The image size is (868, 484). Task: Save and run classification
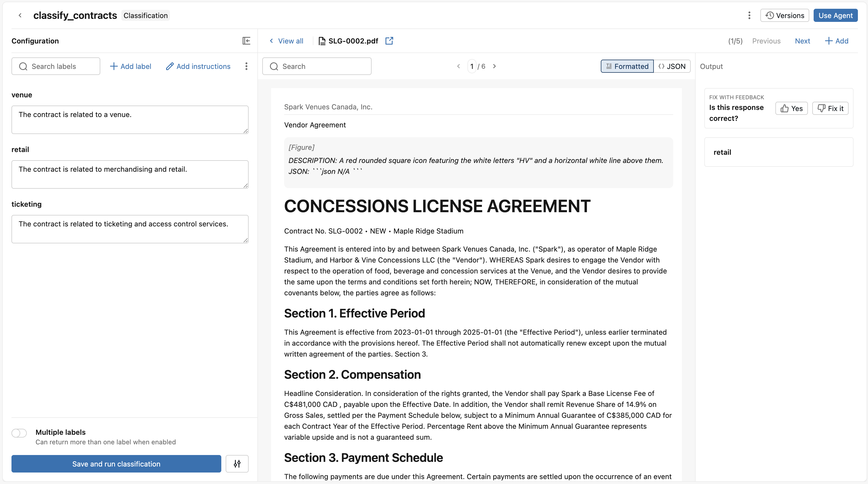click(x=116, y=464)
